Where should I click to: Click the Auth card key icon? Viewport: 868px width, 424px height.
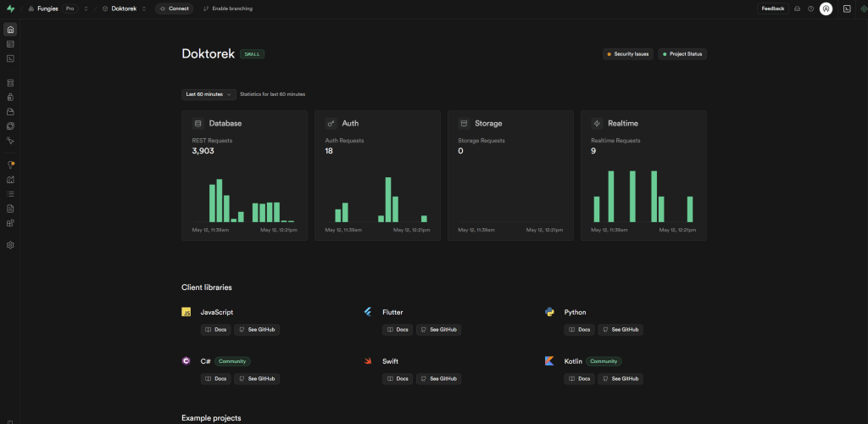pos(331,124)
